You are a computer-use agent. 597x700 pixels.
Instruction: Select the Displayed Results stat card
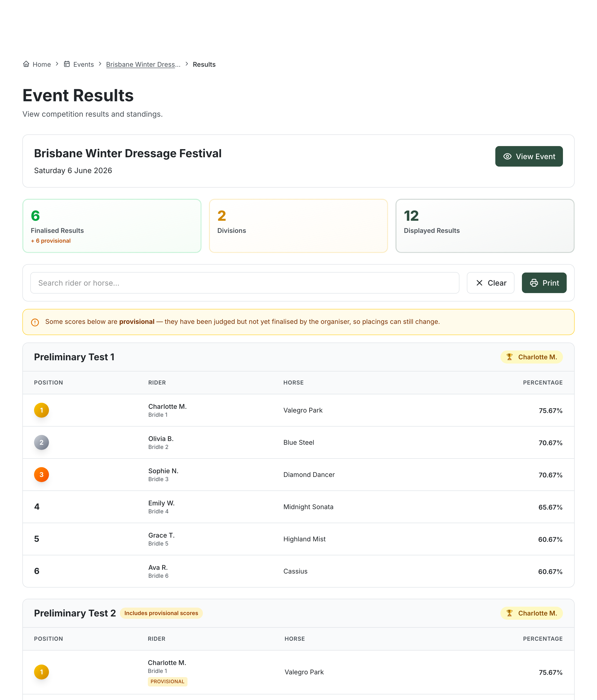click(x=485, y=226)
